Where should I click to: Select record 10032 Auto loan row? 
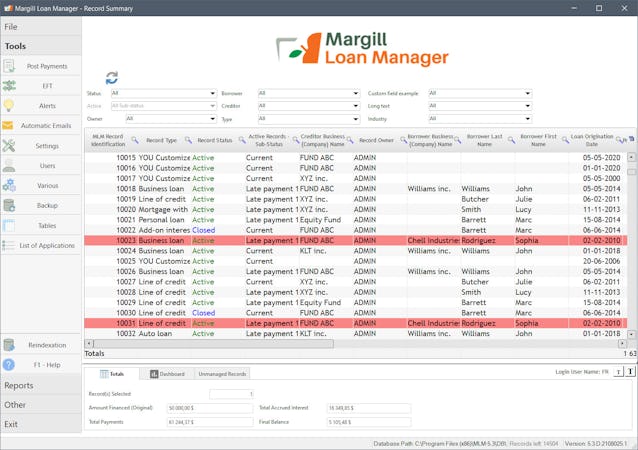click(x=356, y=333)
